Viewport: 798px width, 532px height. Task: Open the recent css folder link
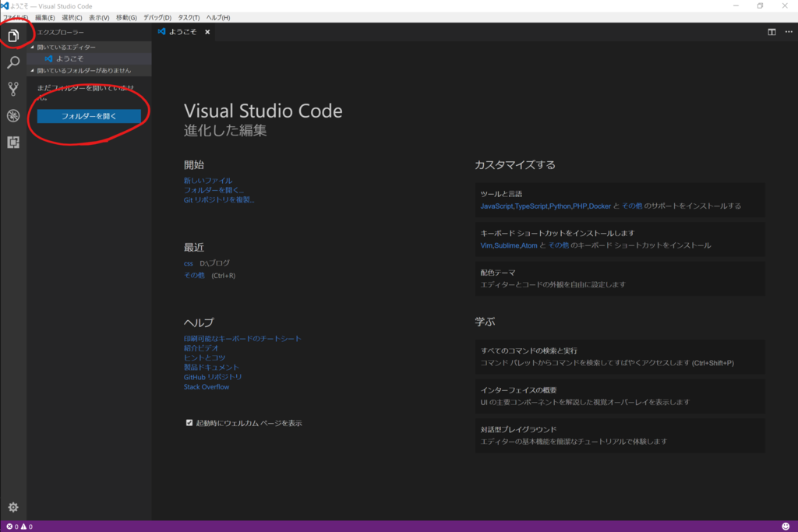pos(189,263)
